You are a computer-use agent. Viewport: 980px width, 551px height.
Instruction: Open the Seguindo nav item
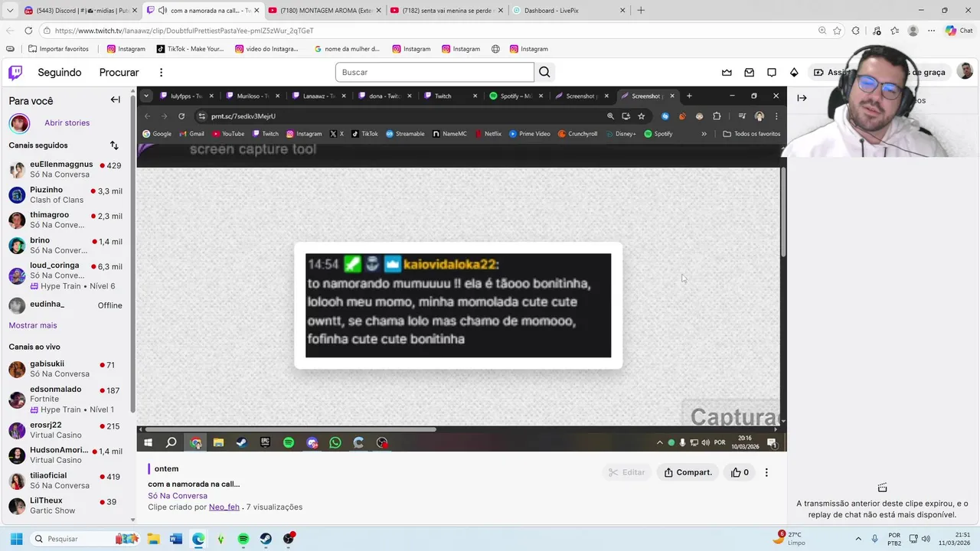[60, 73]
